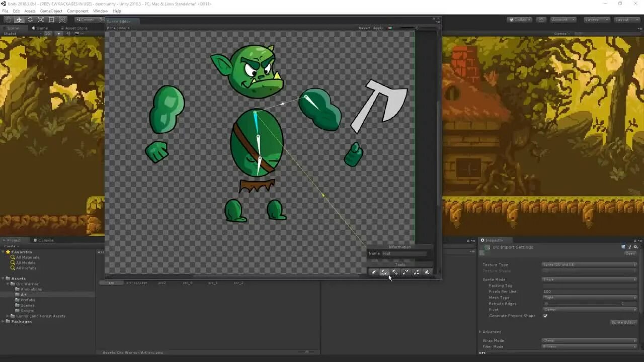Open the Account dropdown
The width and height of the screenshot is (644, 362).
[562, 20]
